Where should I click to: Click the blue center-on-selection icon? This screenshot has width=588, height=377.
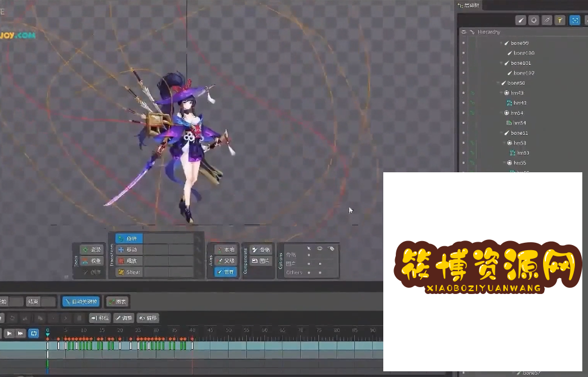tap(575, 20)
